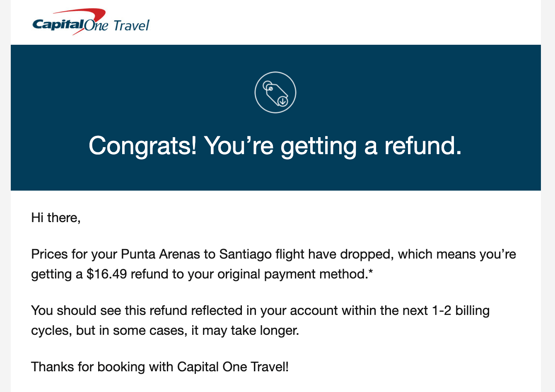Click the Capital One Travel logo
This screenshot has width=555, height=392.
90,23
